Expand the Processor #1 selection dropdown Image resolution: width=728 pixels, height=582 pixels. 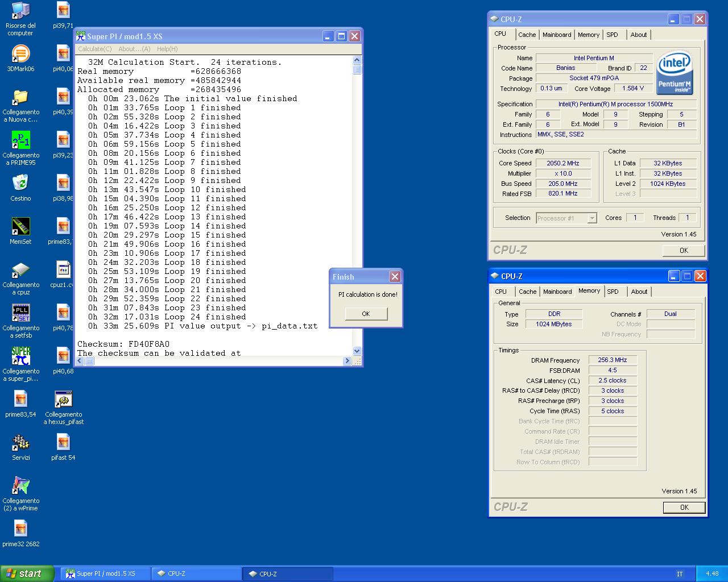tap(592, 218)
